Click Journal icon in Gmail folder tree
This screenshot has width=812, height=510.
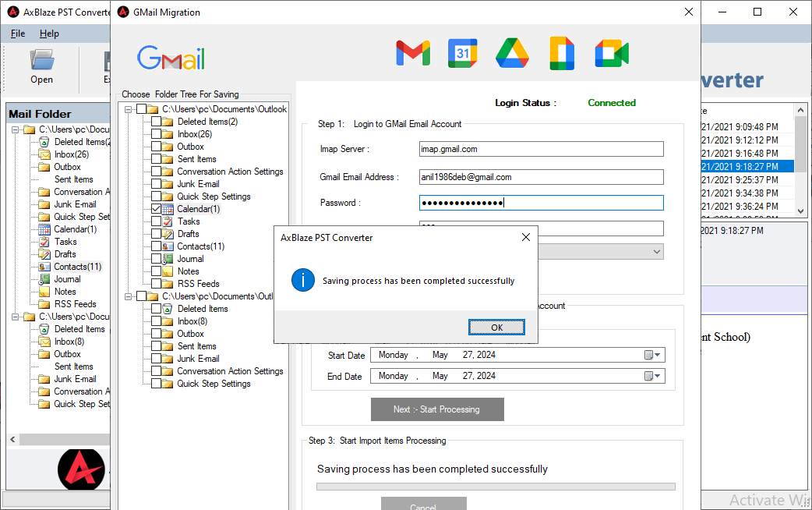pyautogui.click(x=168, y=259)
